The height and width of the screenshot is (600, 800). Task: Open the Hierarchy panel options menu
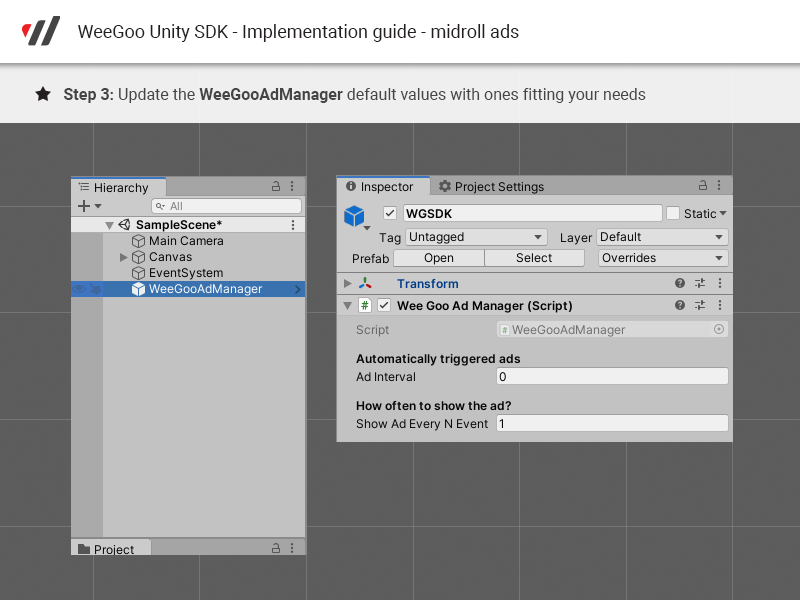(292, 186)
